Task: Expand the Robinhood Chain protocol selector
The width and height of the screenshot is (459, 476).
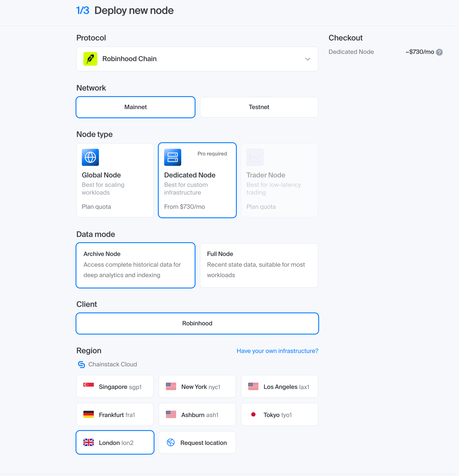Action: coord(197,59)
